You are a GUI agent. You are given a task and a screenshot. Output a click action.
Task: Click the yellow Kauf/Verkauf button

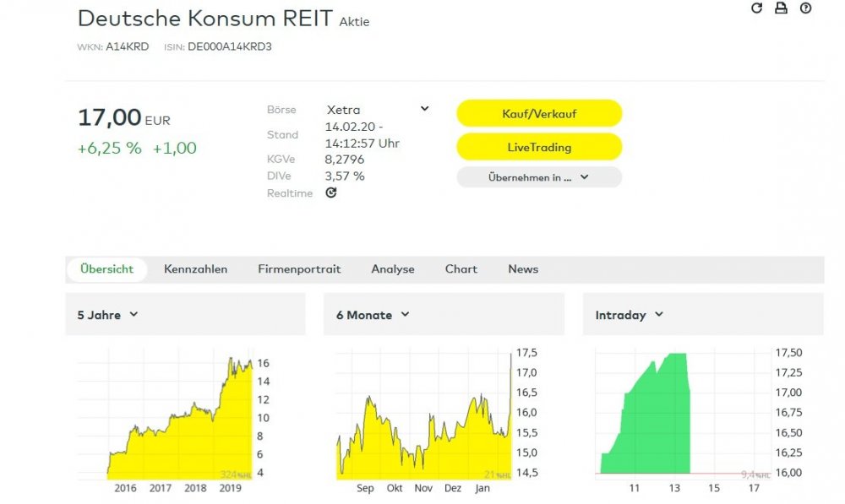[x=539, y=112]
